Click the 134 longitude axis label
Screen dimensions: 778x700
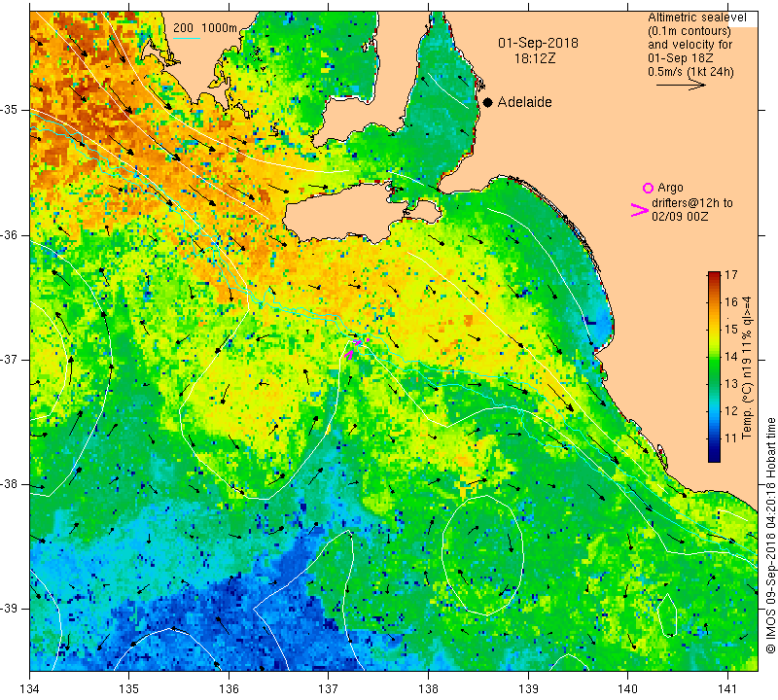pyautogui.click(x=30, y=688)
